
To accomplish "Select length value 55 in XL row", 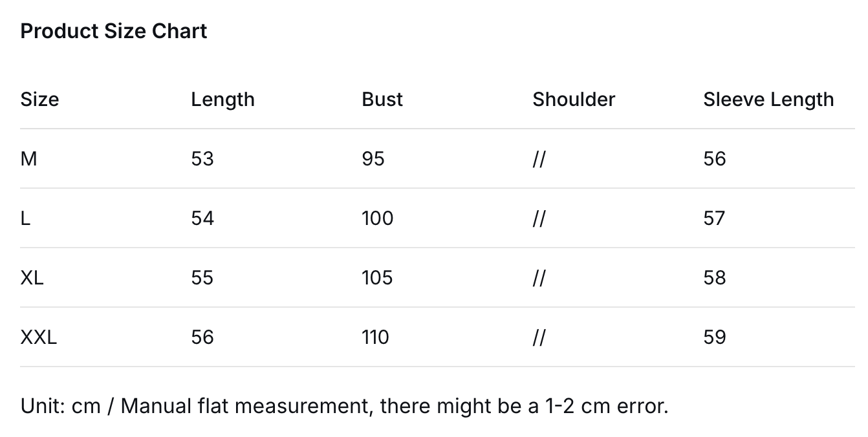I will pyautogui.click(x=202, y=278).
